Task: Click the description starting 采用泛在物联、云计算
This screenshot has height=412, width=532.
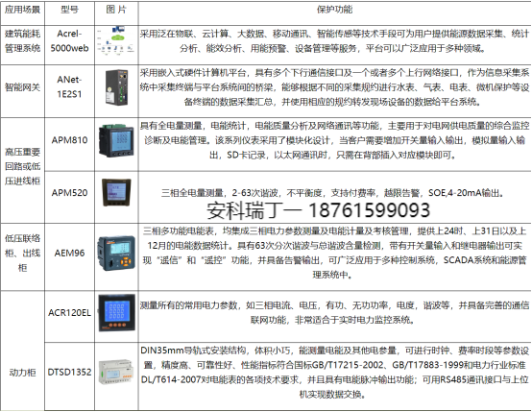Action: [x=334, y=41]
